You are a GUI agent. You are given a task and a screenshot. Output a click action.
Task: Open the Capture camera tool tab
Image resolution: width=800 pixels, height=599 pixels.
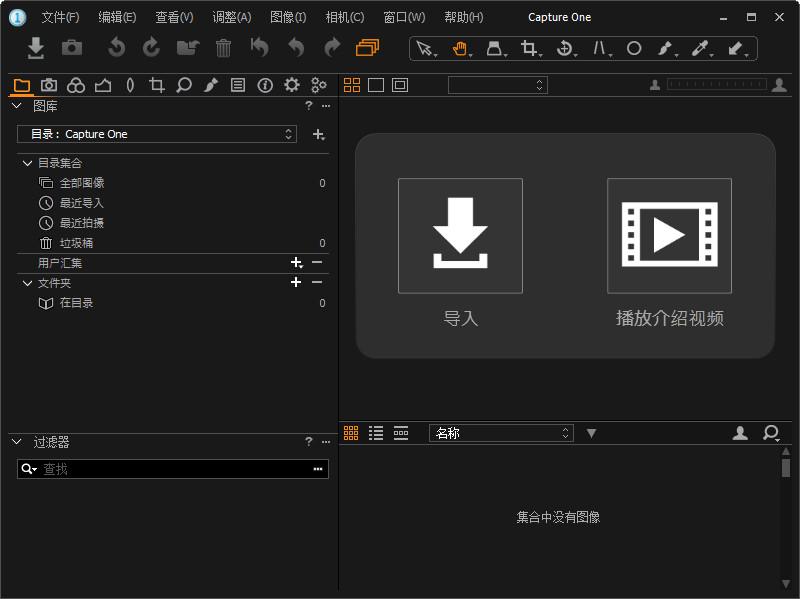[x=49, y=85]
